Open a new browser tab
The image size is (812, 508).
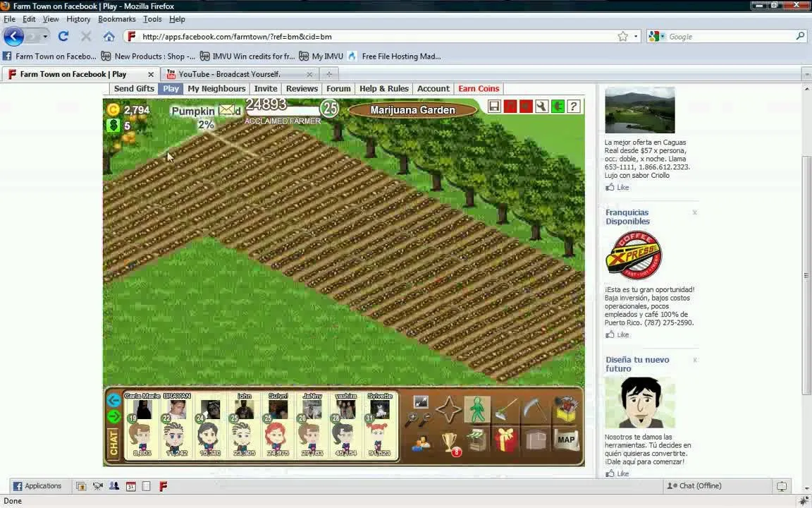(329, 74)
